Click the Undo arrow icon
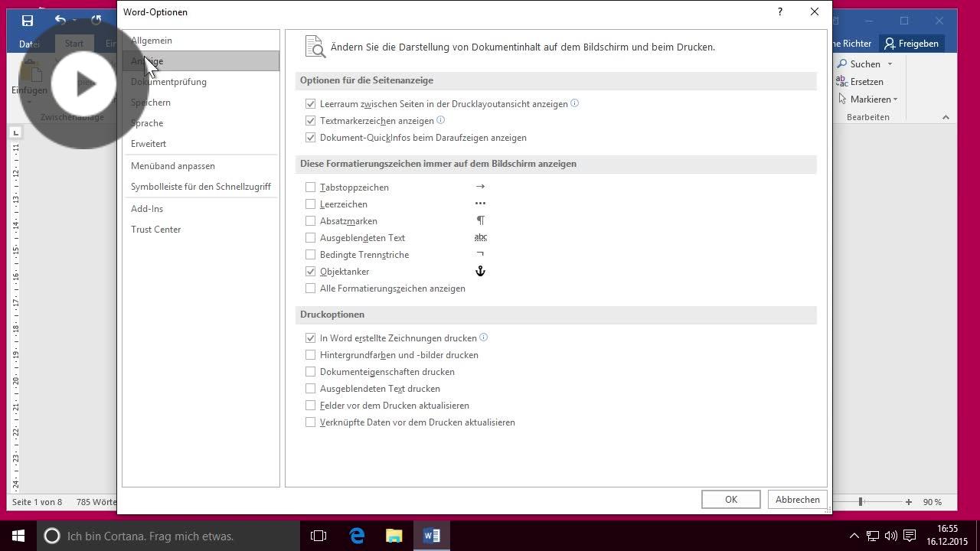The image size is (980, 551). click(x=60, y=21)
